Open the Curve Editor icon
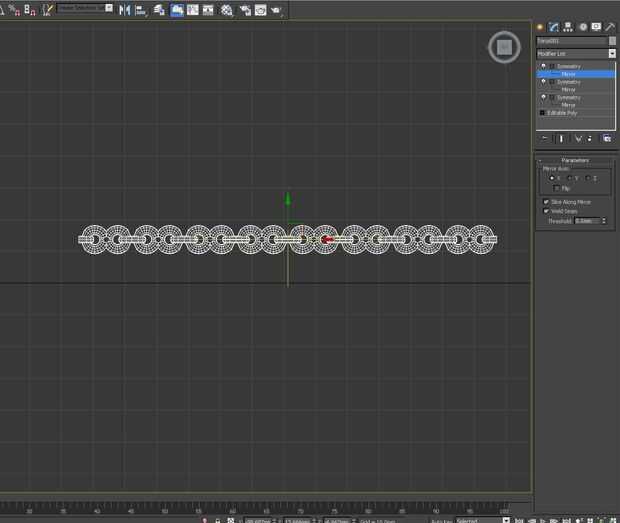The width and height of the screenshot is (620, 523). point(193,10)
